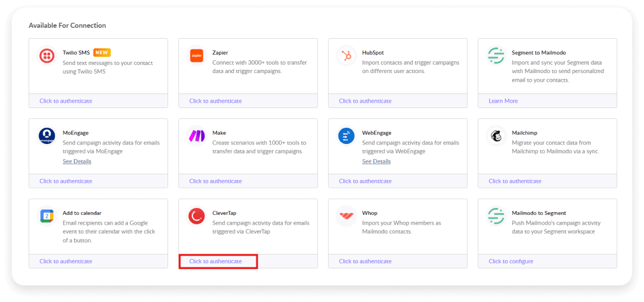Click the CleverTap campaign activity description

click(261, 227)
